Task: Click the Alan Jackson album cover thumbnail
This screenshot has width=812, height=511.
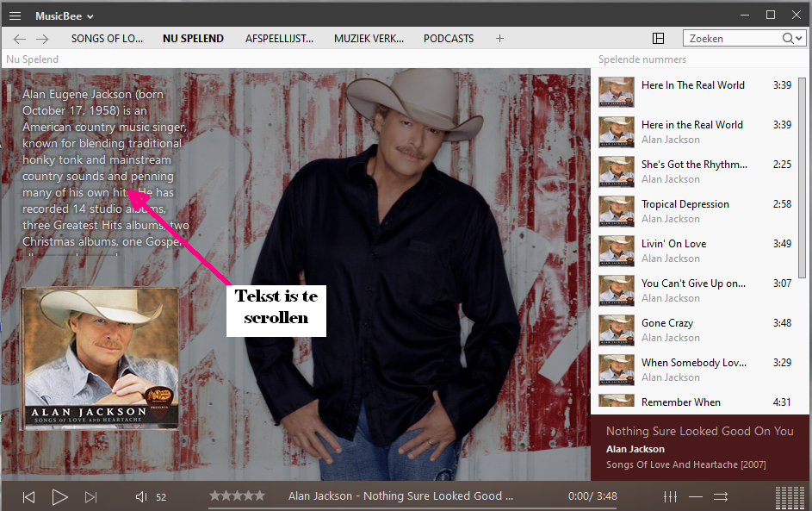Action: (99, 358)
